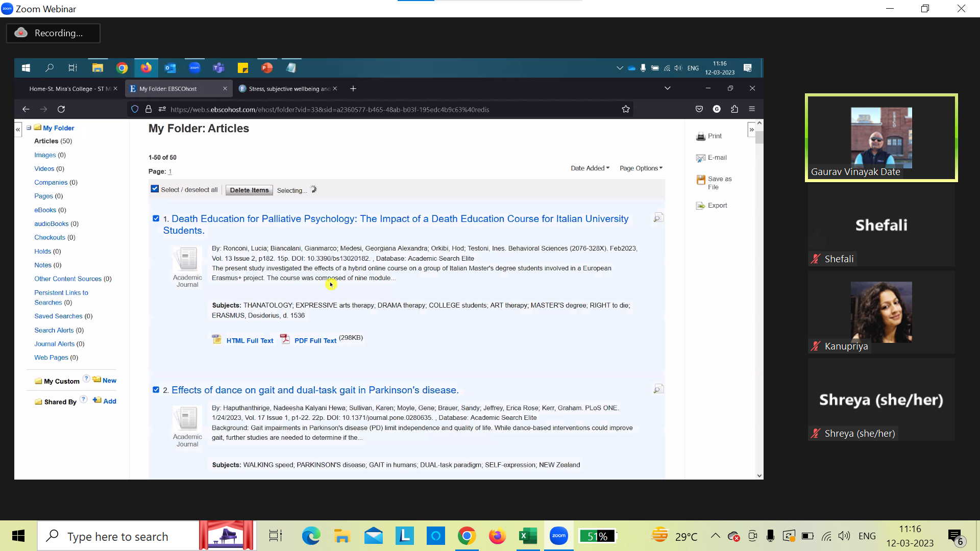Select the My Folder tab in sidebar
Viewport: 980px width, 551px height.
coord(59,127)
